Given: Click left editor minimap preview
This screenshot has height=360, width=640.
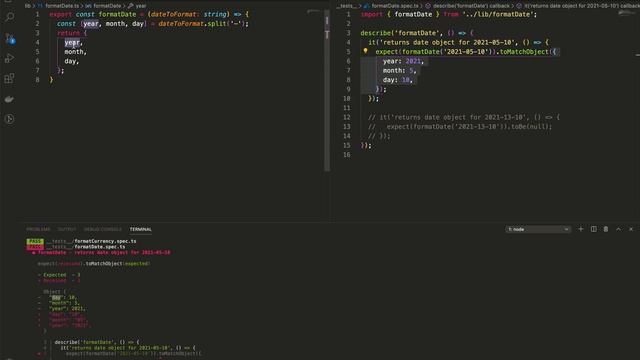Looking at the screenshot, I should [x=313, y=11].
